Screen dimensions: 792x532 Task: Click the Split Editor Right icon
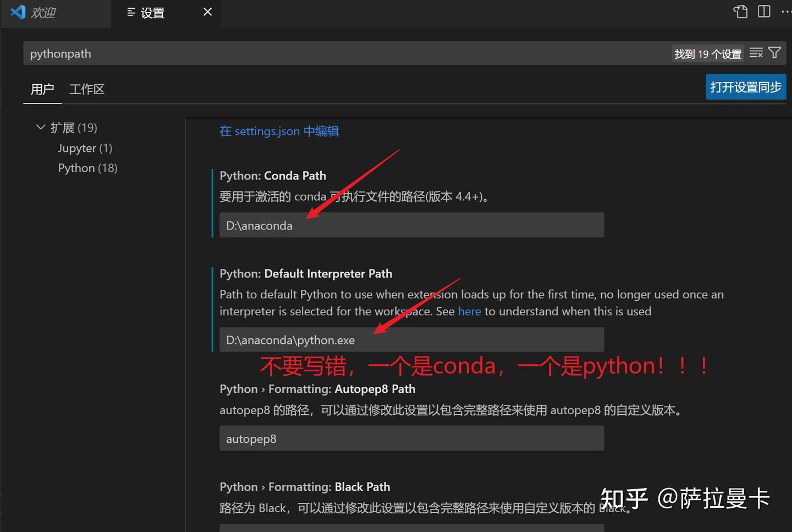click(x=764, y=12)
